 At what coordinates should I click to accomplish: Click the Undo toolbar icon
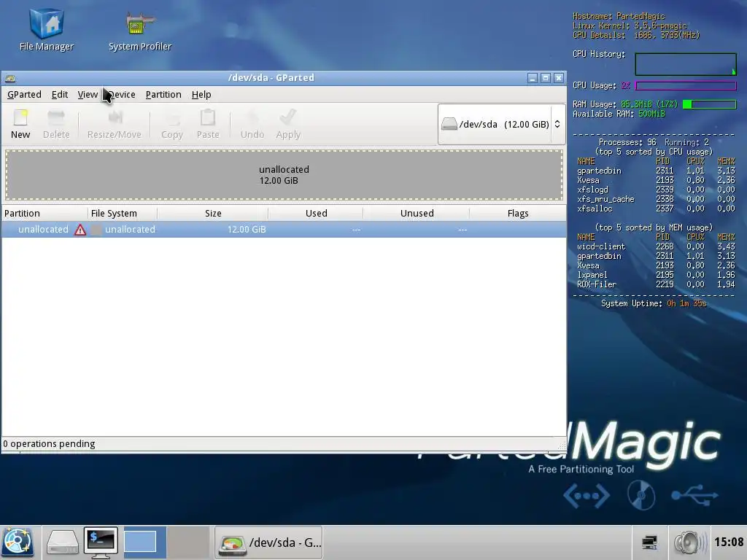coord(252,124)
